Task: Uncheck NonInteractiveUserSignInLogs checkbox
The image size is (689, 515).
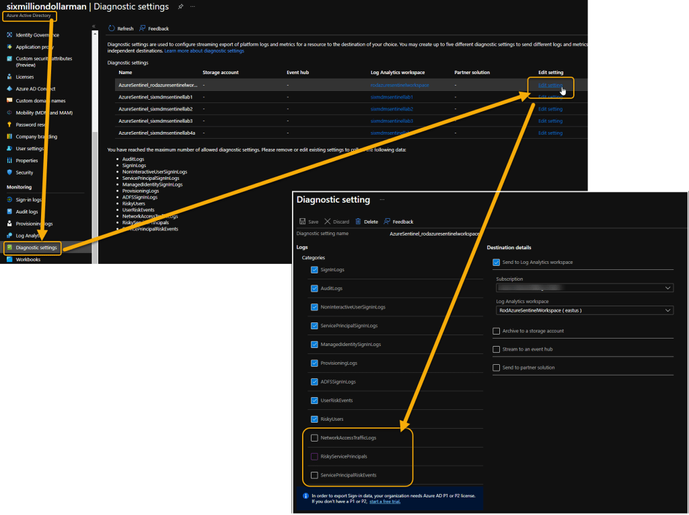Action: [314, 307]
